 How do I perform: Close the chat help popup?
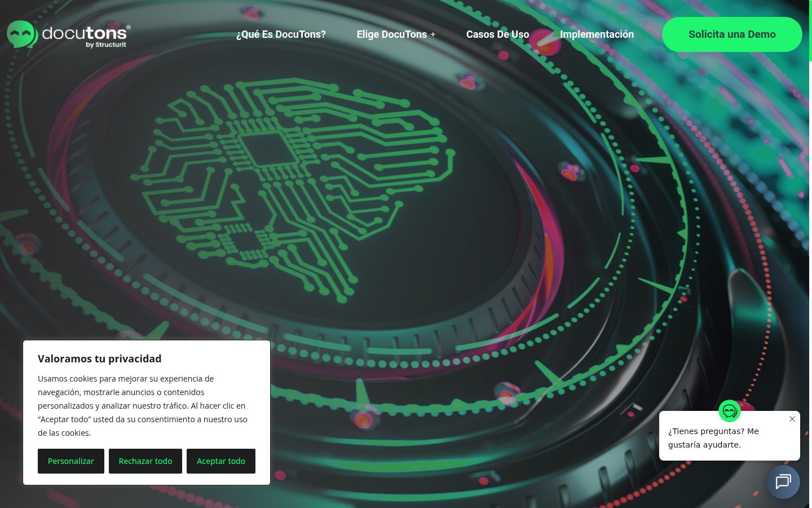[x=792, y=419]
